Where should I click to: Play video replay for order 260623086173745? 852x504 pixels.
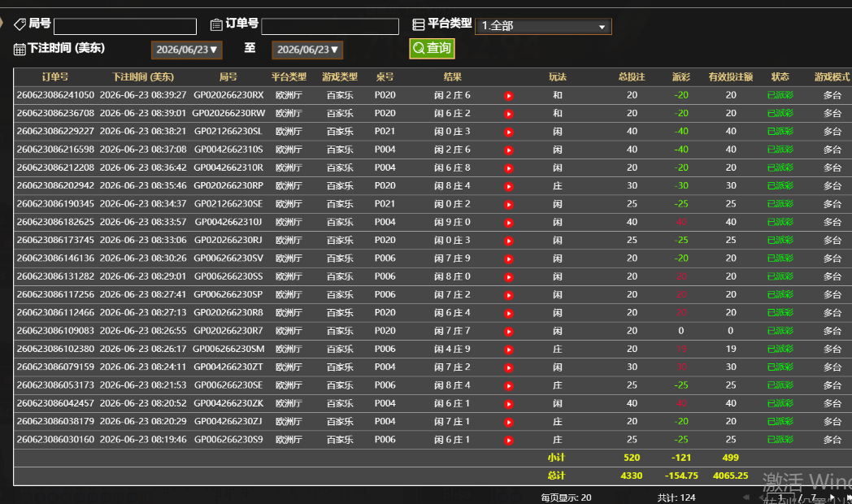pos(509,241)
